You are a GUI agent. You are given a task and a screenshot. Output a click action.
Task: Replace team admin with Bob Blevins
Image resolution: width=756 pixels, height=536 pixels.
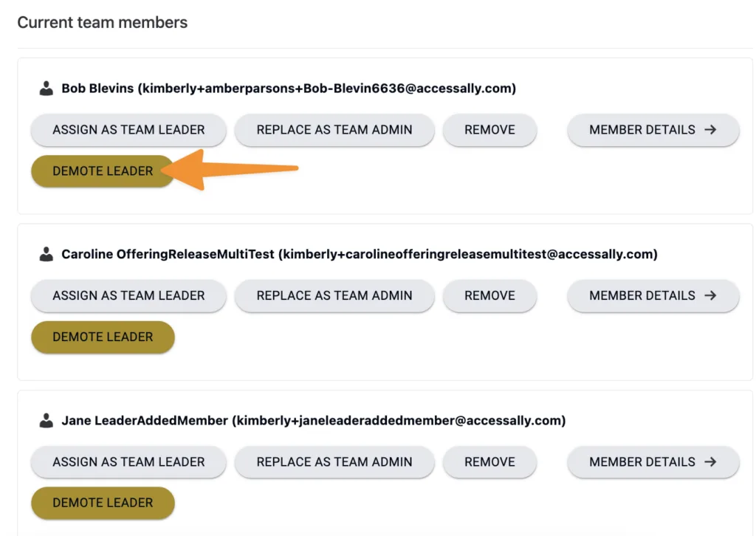pos(334,130)
